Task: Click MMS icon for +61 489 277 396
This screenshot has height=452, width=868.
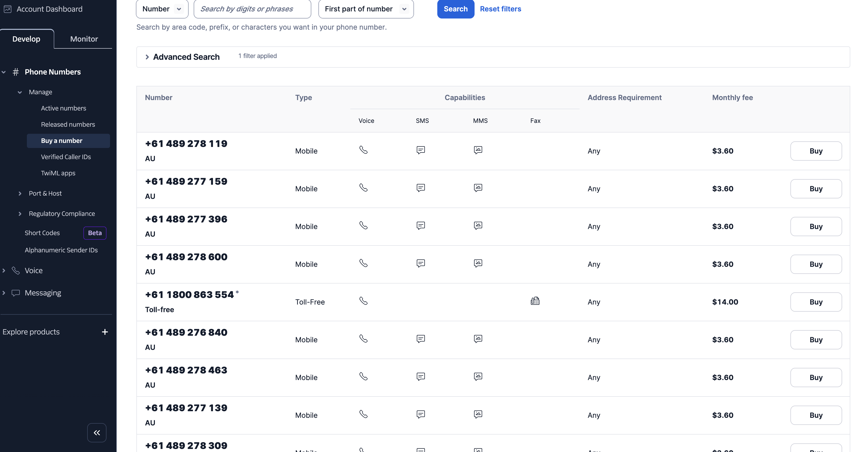Action: point(478,225)
